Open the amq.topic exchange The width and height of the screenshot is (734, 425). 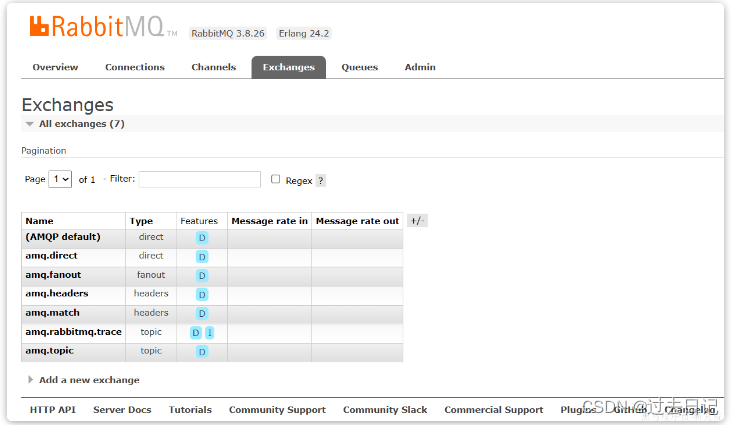click(49, 351)
